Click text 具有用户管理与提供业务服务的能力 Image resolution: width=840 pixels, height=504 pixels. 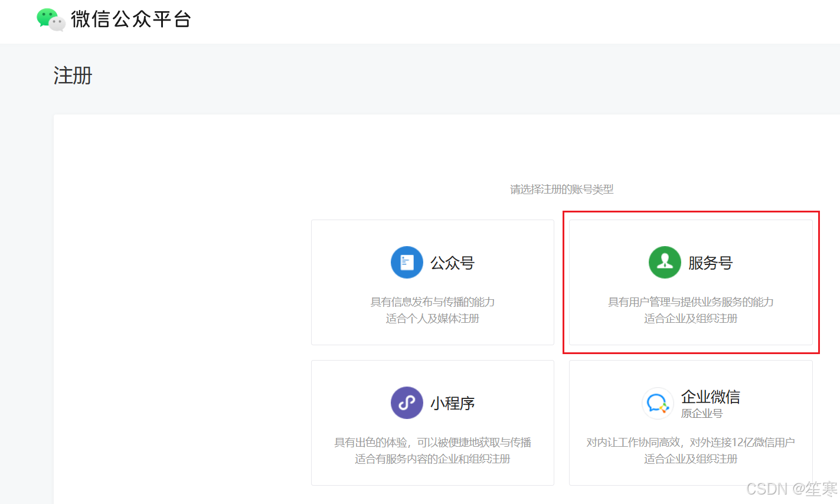[x=691, y=302]
